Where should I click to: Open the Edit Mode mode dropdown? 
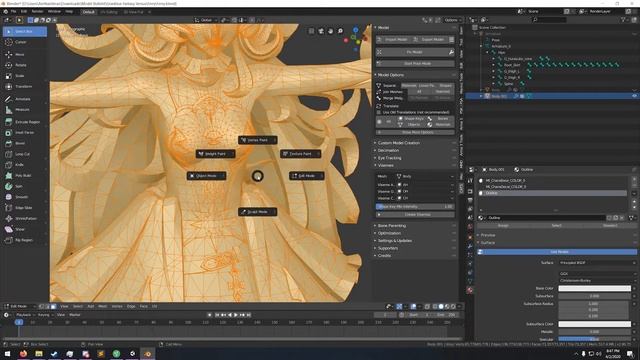[20, 306]
